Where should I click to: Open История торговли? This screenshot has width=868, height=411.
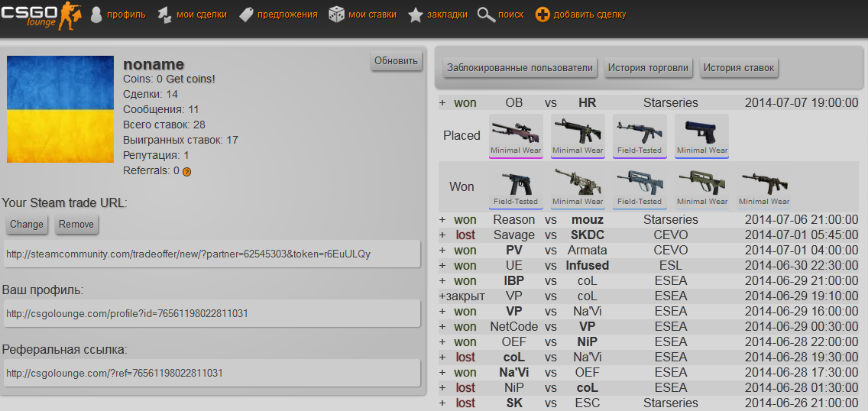tap(648, 68)
